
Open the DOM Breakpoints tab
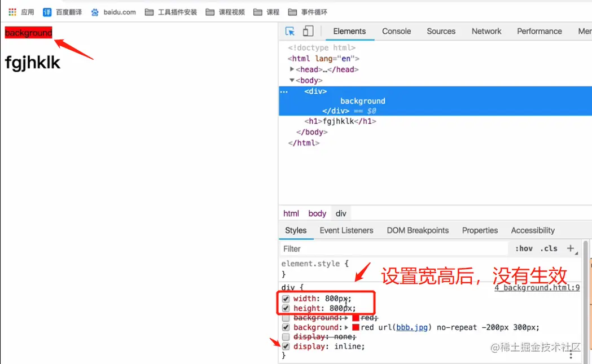pyautogui.click(x=418, y=230)
